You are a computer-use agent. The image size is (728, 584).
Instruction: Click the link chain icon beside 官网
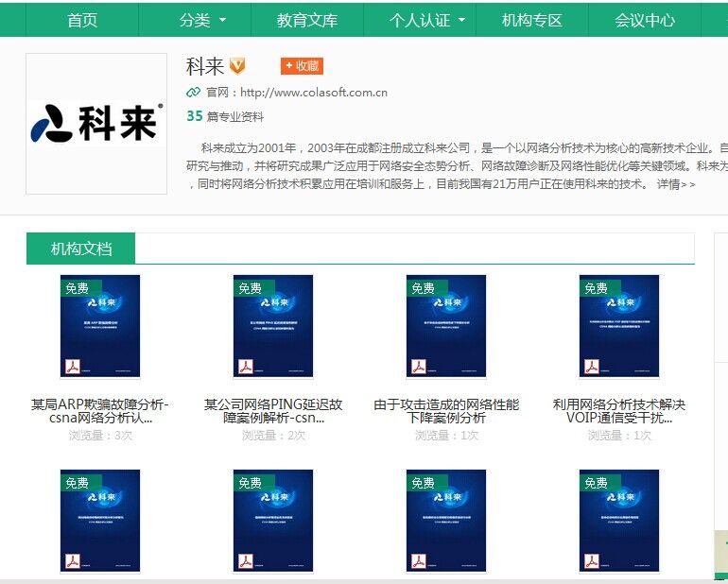193,93
